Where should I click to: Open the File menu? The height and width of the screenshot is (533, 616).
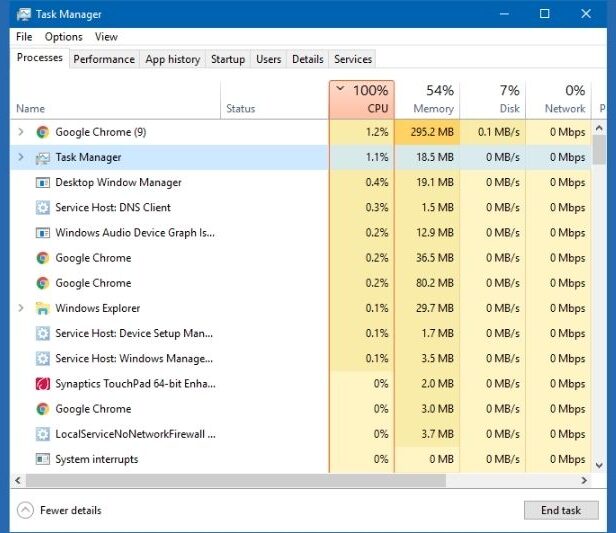click(24, 37)
